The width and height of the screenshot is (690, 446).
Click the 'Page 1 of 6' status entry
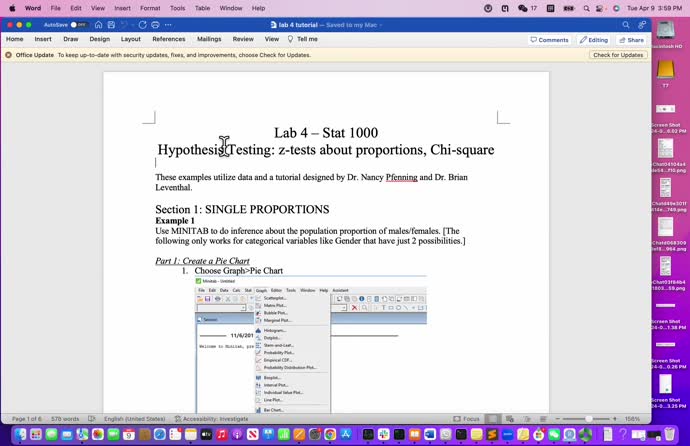(x=26, y=419)
